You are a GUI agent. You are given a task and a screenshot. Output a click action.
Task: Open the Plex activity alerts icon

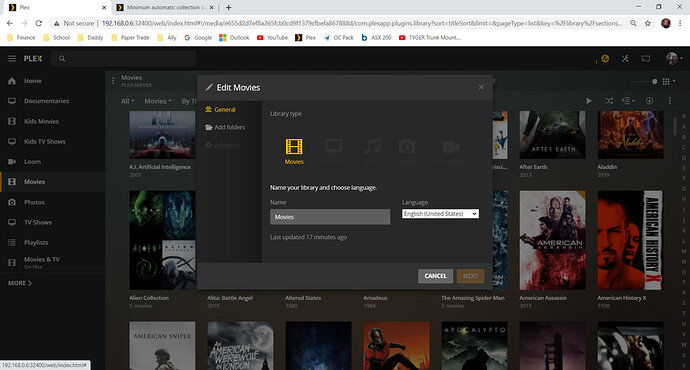(605, 59)
